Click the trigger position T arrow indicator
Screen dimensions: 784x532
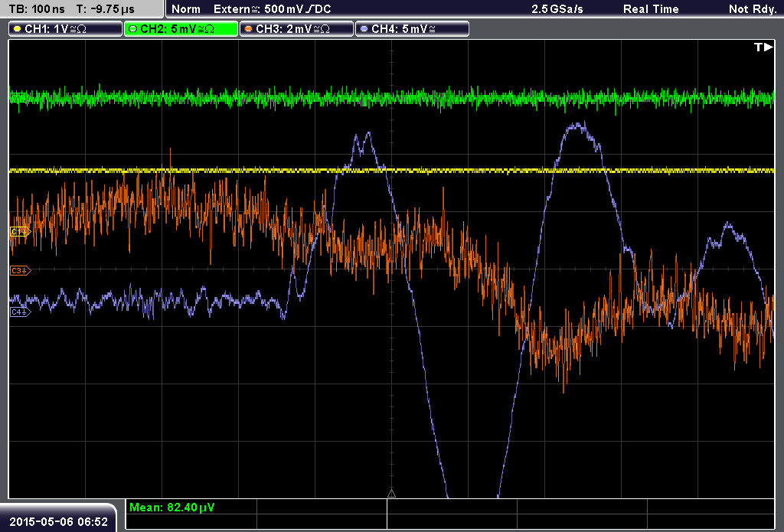[x=763, y=47]
